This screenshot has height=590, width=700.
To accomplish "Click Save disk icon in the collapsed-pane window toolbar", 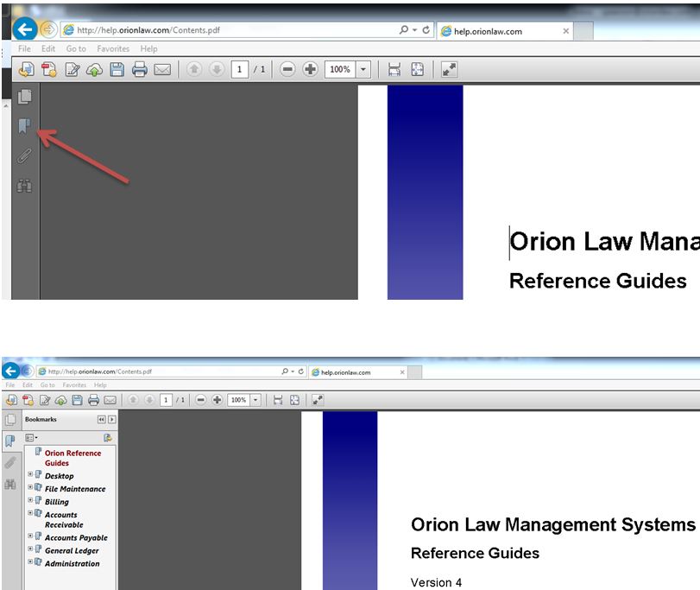I will pyautogui.click(x=117, y=69).
